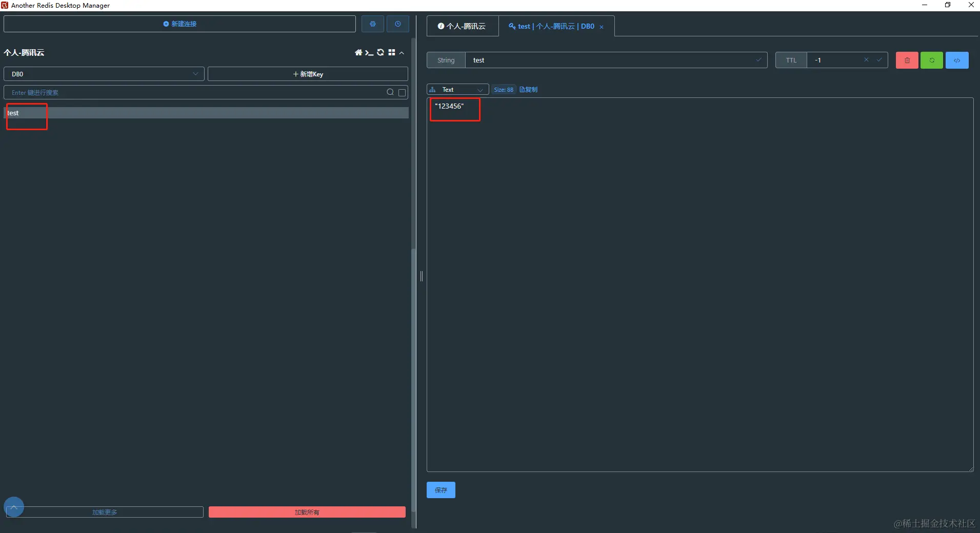The width and height of the screenshot is (980, 533).
Task: Open the Text format viewer dropdown
Action: [457, 90]
